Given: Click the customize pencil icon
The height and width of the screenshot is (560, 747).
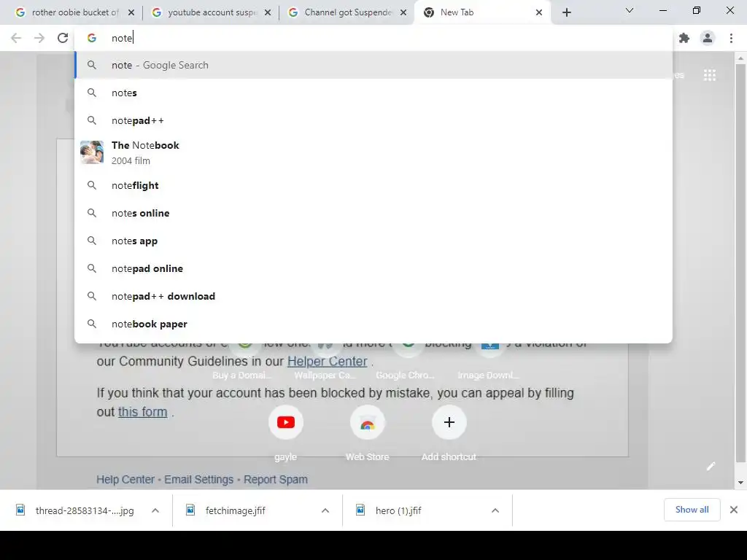Looking at the screenshot, I should pyautogui.click(x=711, y=466).
